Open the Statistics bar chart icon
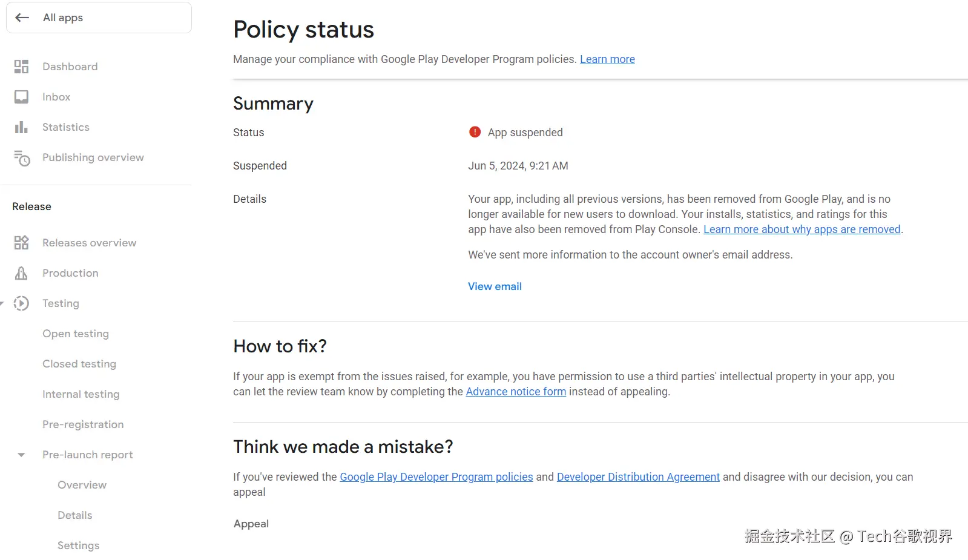 [x=21, y=127]
